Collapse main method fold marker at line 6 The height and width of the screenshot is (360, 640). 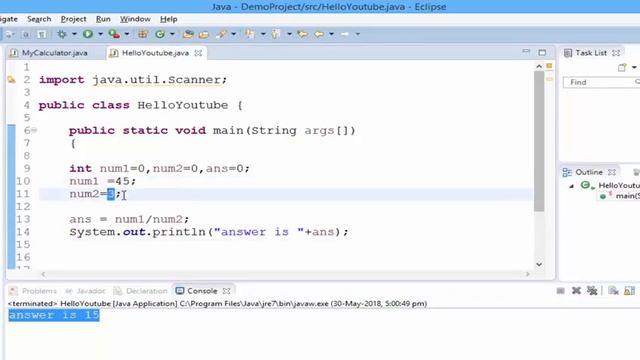point(34,130)
